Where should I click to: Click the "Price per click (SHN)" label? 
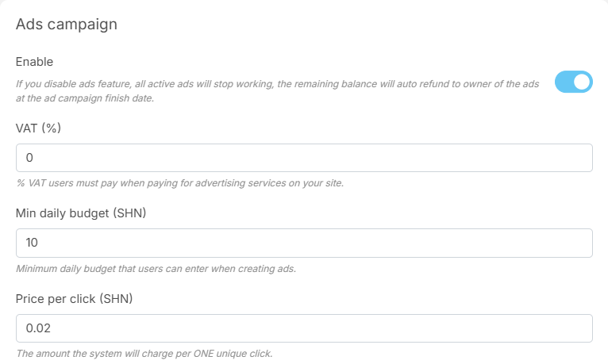[x=75, y=298]
